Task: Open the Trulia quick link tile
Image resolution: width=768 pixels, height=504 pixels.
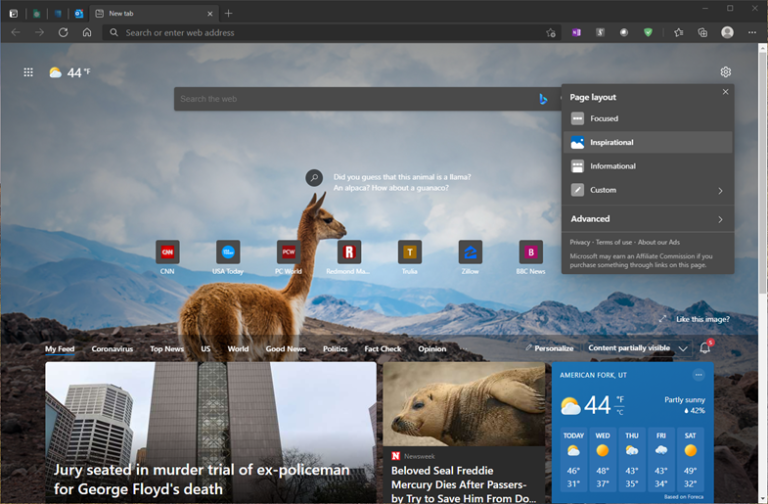Action: (x=409, y=252)
